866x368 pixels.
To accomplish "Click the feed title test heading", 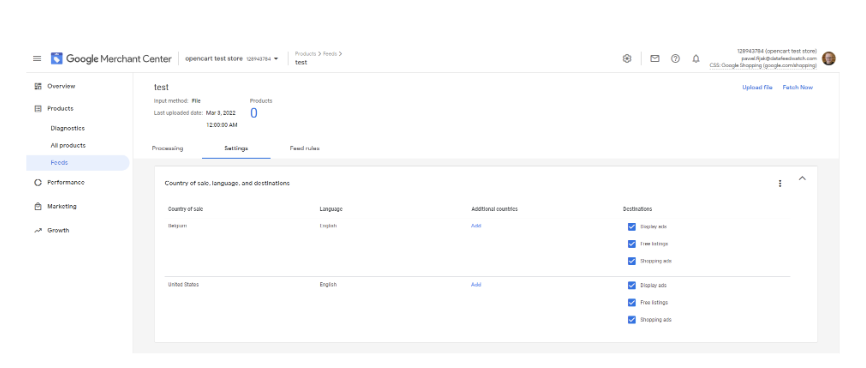I will 161,87.
